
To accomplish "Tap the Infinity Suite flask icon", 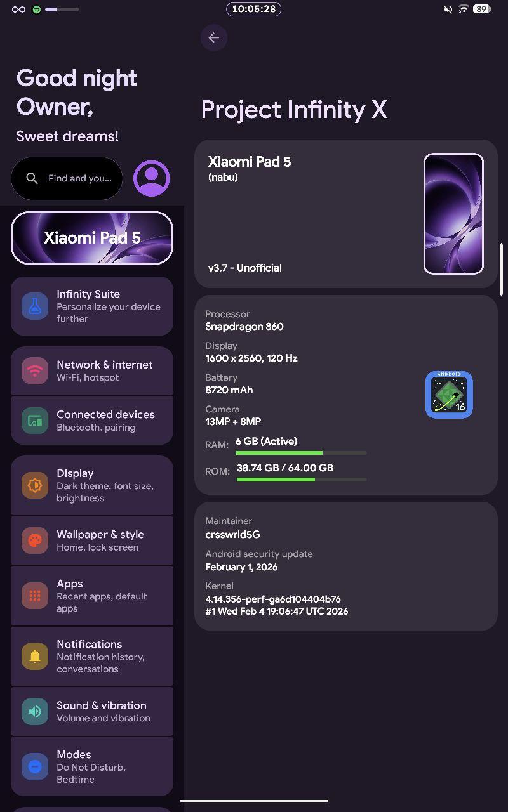I will 35,306.
